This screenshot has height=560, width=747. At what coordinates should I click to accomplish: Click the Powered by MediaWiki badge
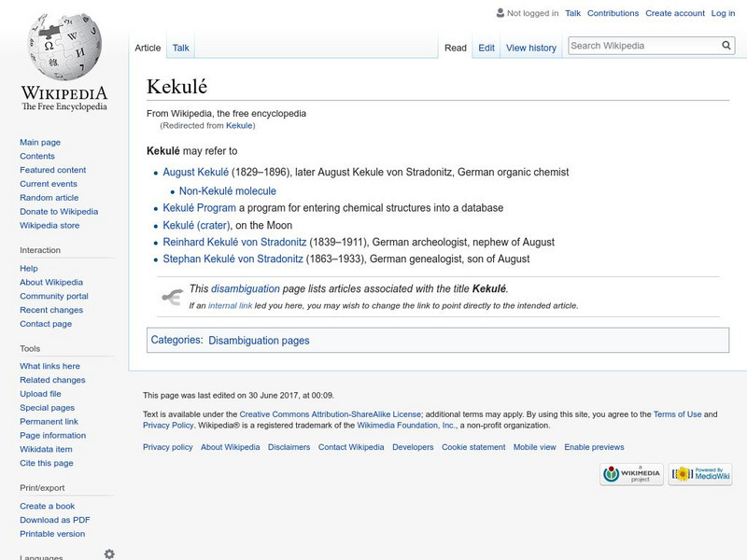coord(700,474)
